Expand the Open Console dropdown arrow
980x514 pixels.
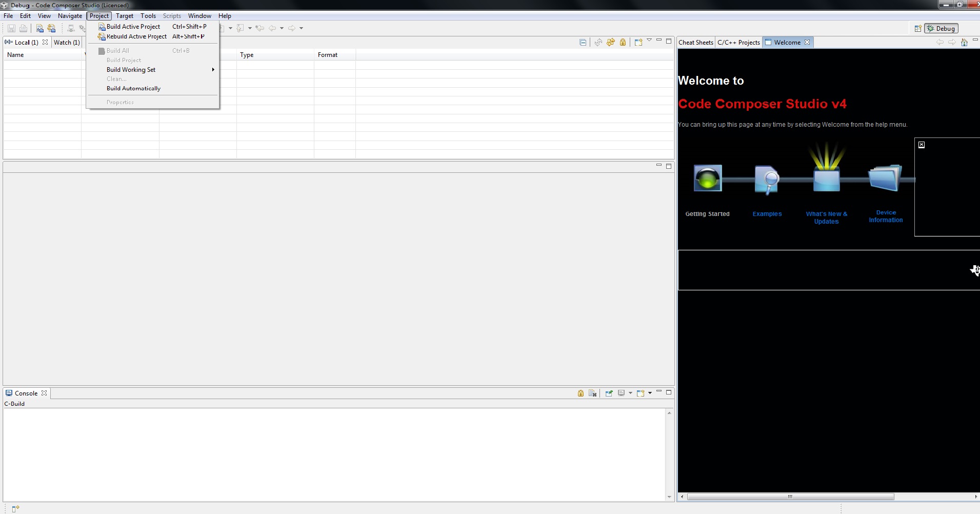click(650, 393)
